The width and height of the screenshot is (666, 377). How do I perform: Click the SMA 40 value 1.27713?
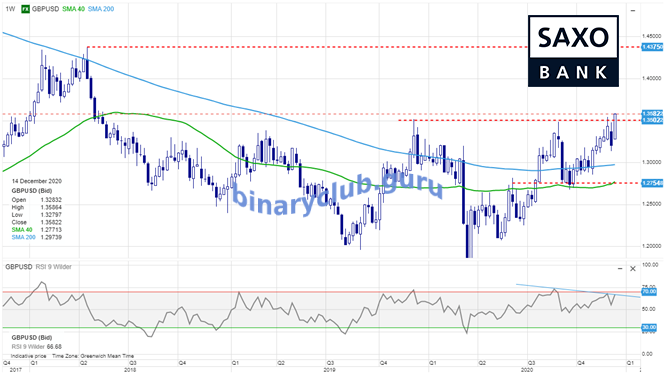click(x=51, y=230)
